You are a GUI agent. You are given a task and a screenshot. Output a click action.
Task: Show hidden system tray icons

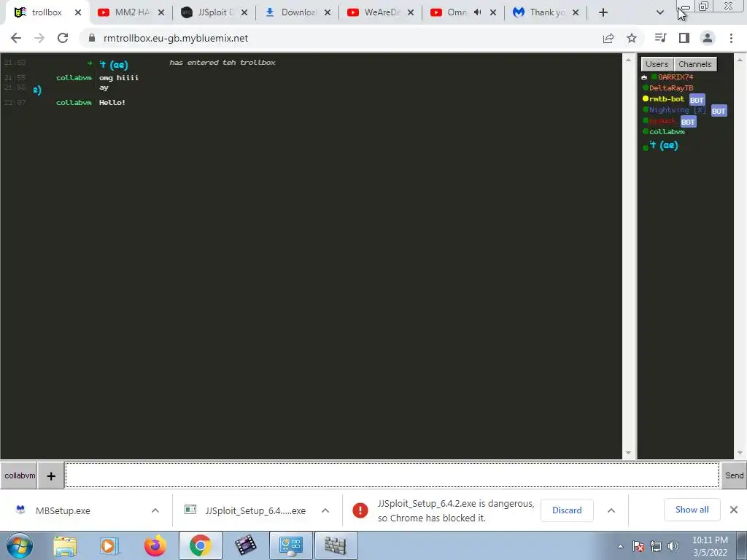620,546
